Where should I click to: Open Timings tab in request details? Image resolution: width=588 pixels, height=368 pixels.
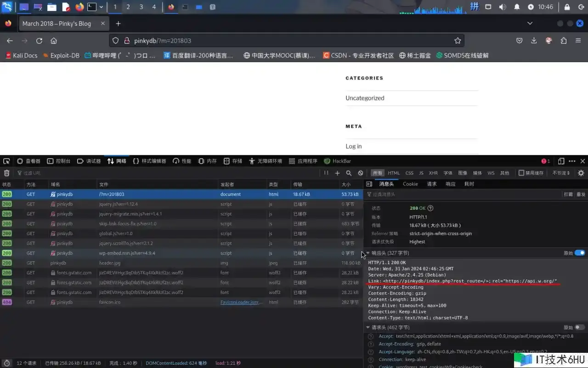(x=469, y=184)
